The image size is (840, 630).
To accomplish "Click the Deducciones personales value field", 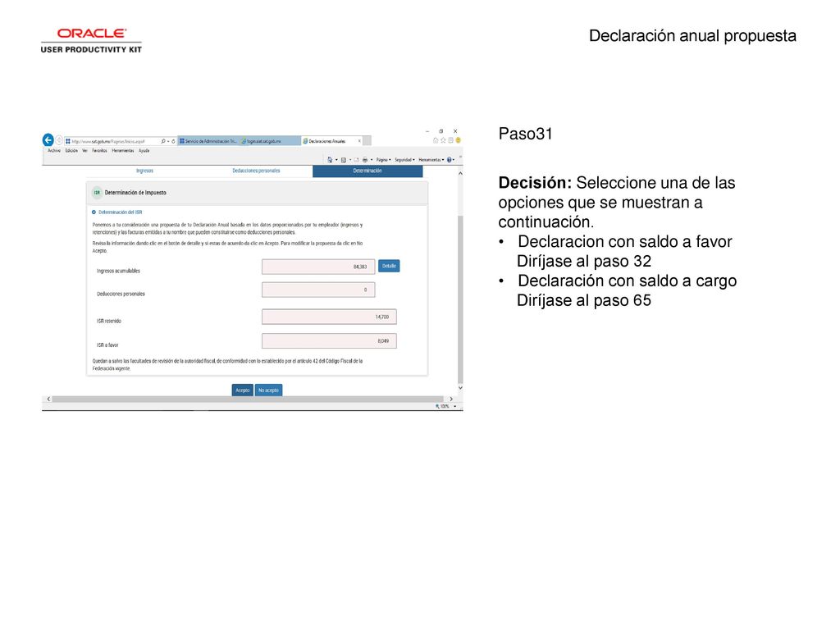I will (x=318, y=290).
